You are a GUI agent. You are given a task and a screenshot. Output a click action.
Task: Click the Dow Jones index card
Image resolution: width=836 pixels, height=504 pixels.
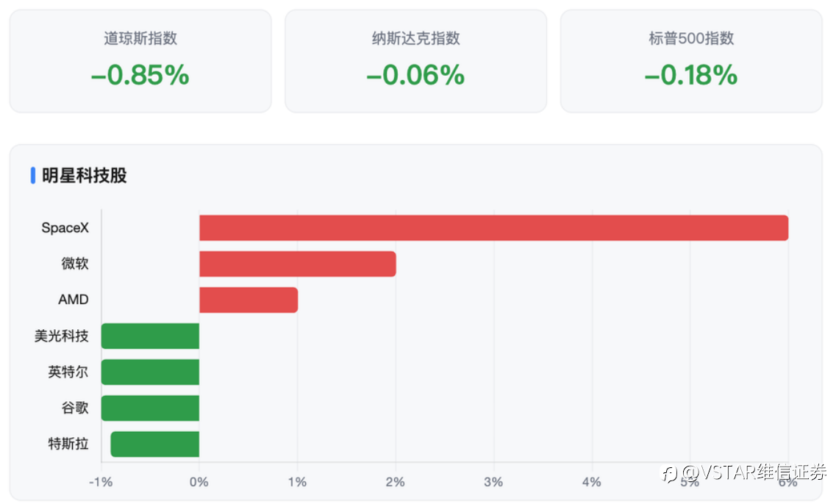click(x=140, y=61)
